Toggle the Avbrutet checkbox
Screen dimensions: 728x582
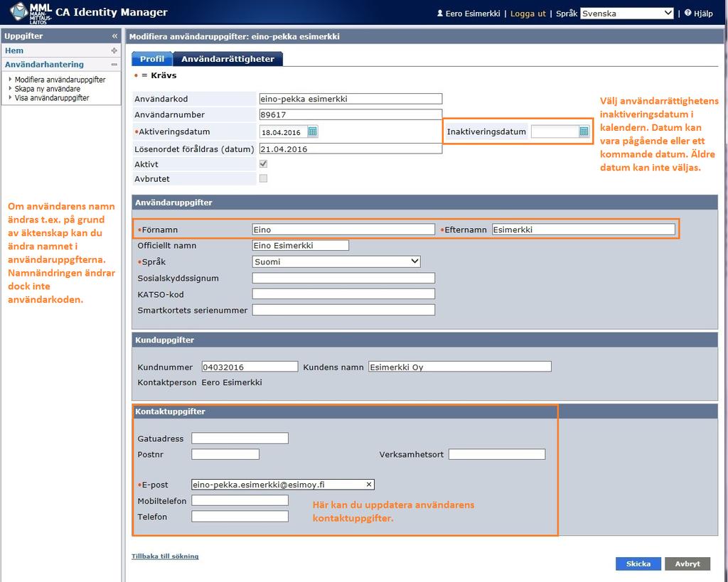tap(263, 178)
